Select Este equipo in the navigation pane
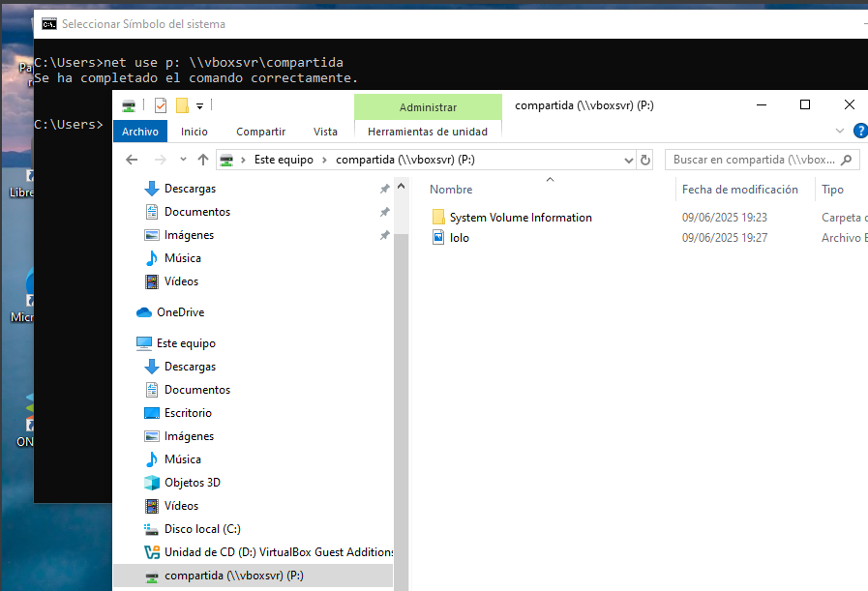This screenshot has width=868, height=591. click(186, 343)
